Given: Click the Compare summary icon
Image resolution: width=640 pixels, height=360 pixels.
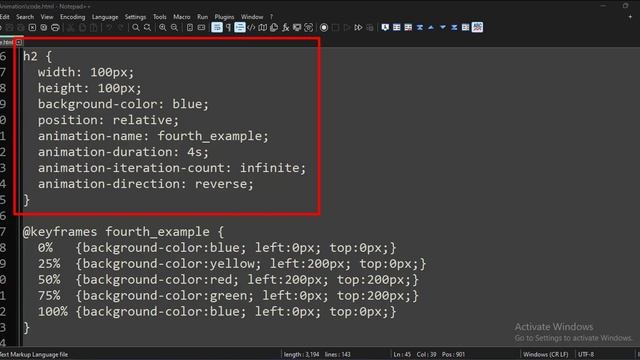Looking at the screenshot, I should 465,27.
